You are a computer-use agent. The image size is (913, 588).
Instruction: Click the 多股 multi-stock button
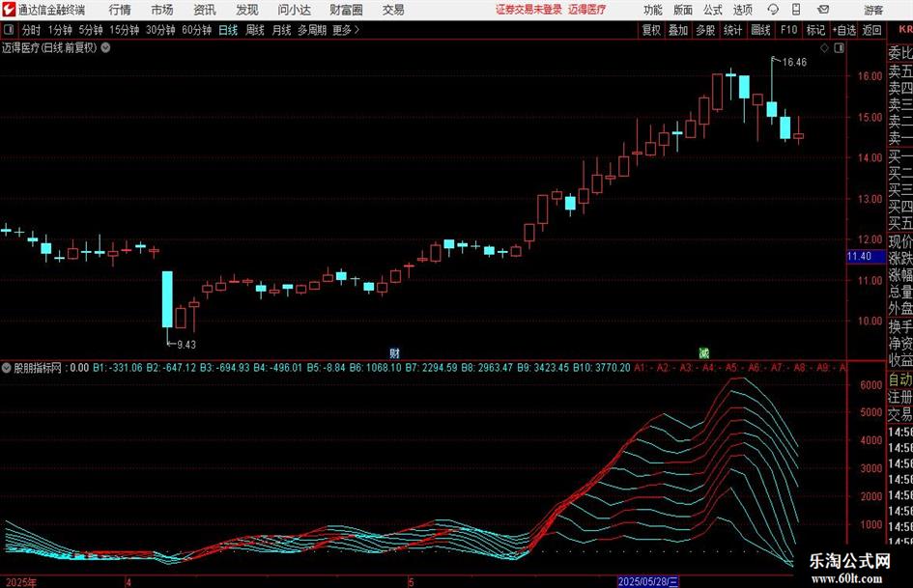pyautogui.click(x=705, y=30)
